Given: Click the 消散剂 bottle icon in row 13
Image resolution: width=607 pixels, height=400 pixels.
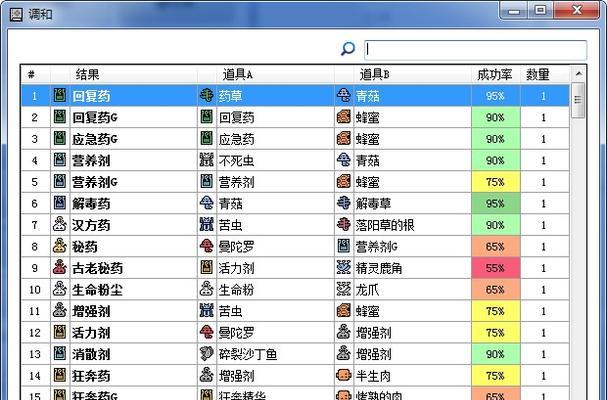Looking at the screenshot, I should (x=60, y=354).
